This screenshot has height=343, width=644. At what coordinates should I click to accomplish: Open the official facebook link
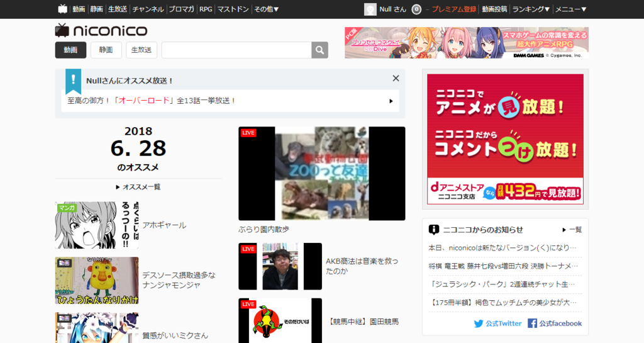click(555, 323)
